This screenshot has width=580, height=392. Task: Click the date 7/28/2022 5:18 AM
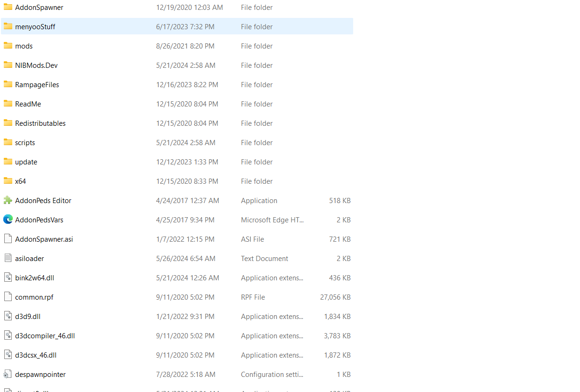point(186,375)
